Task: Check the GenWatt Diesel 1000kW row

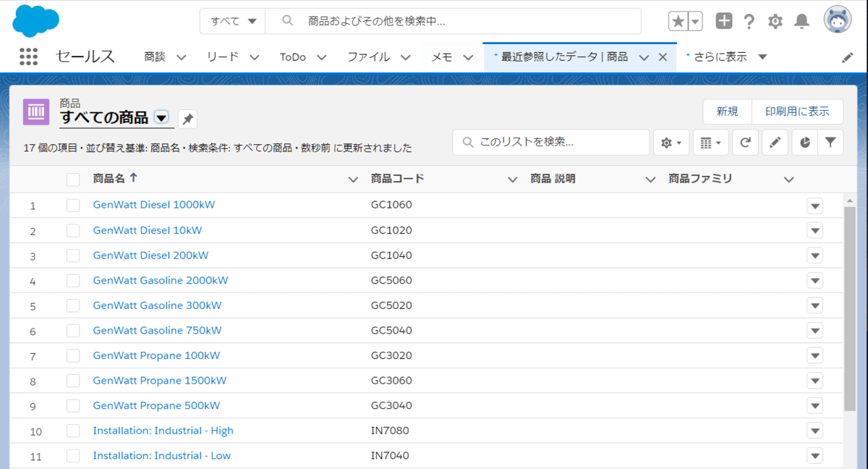Action: [x=73, y=206]
